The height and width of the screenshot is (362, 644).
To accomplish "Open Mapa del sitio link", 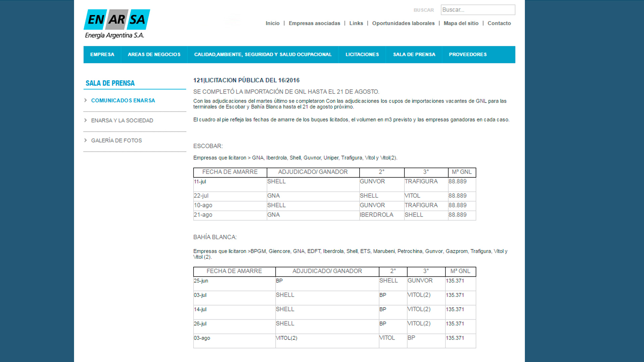I will point(461,23).
